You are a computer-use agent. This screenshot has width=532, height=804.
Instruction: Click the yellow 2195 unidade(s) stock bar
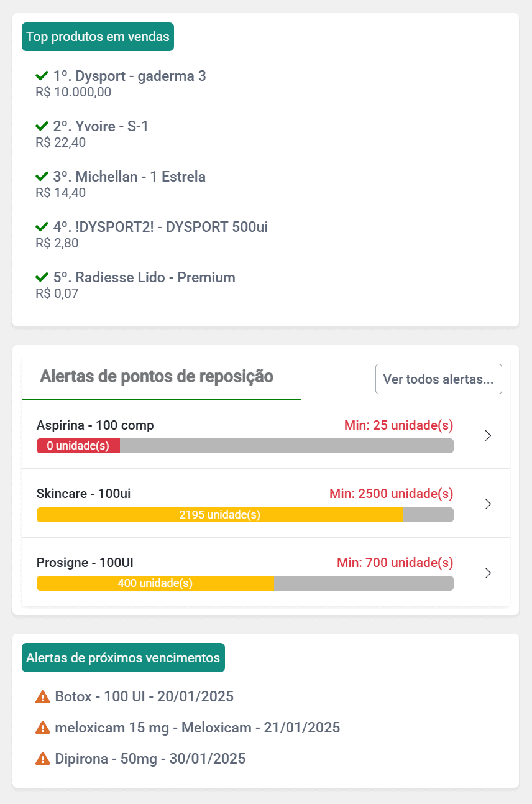tap(220, 515)
